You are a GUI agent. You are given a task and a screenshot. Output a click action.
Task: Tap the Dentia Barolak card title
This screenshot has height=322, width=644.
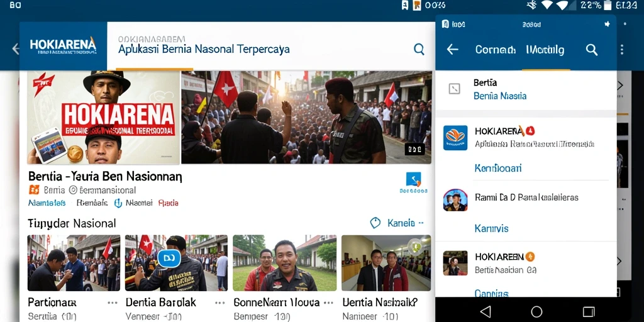(161, 303)
